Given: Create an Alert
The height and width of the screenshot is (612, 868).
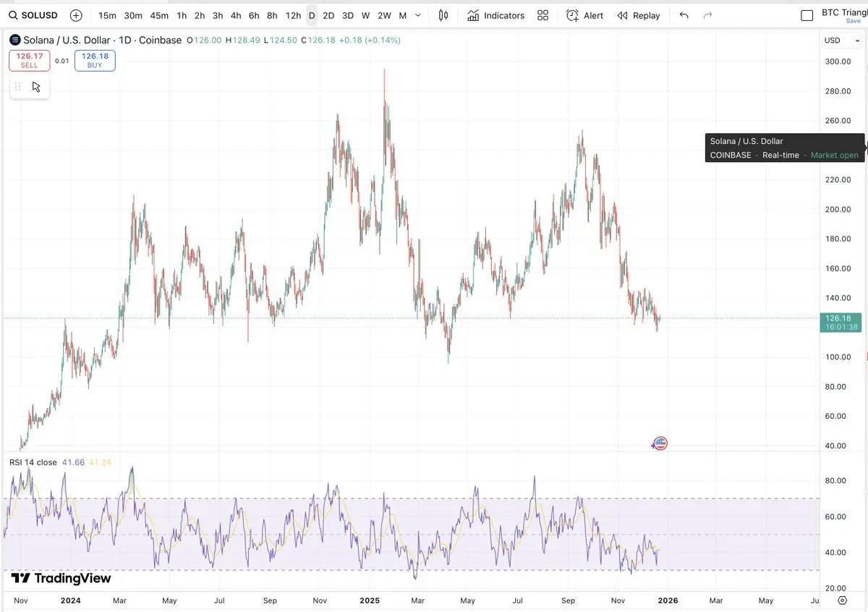Looking at the screenshot, I should tap(585, 15).
